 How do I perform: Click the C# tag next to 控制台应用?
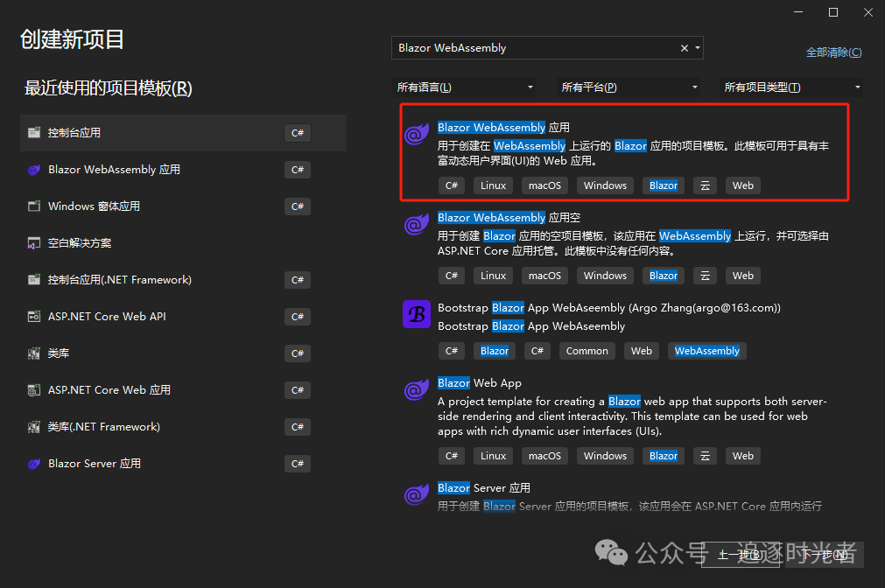point(298,133)
